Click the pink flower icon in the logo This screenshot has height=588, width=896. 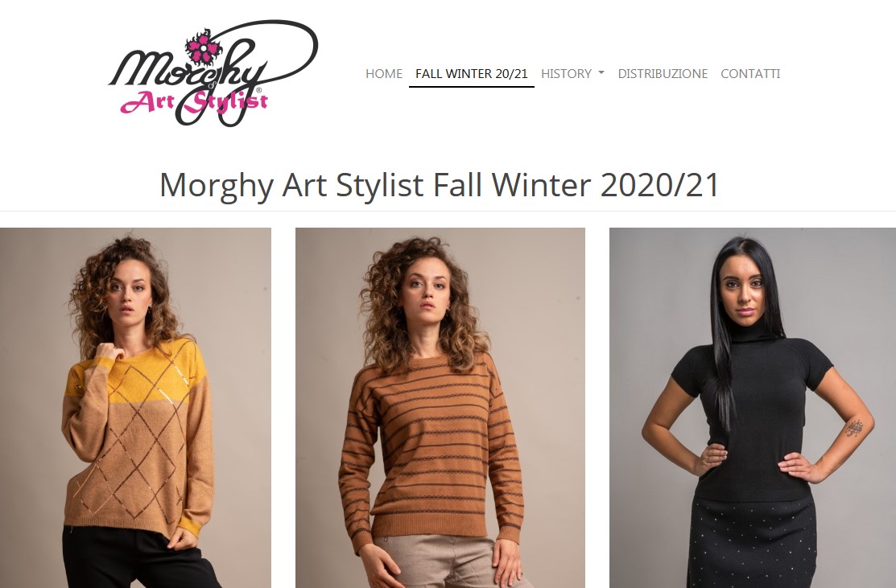202,47
